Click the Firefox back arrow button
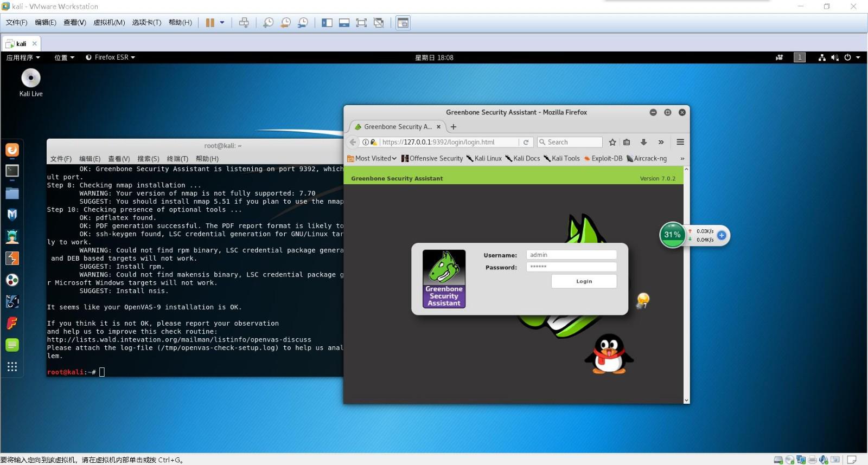Viewport: 868px width, 465px height. pos(353,142)
